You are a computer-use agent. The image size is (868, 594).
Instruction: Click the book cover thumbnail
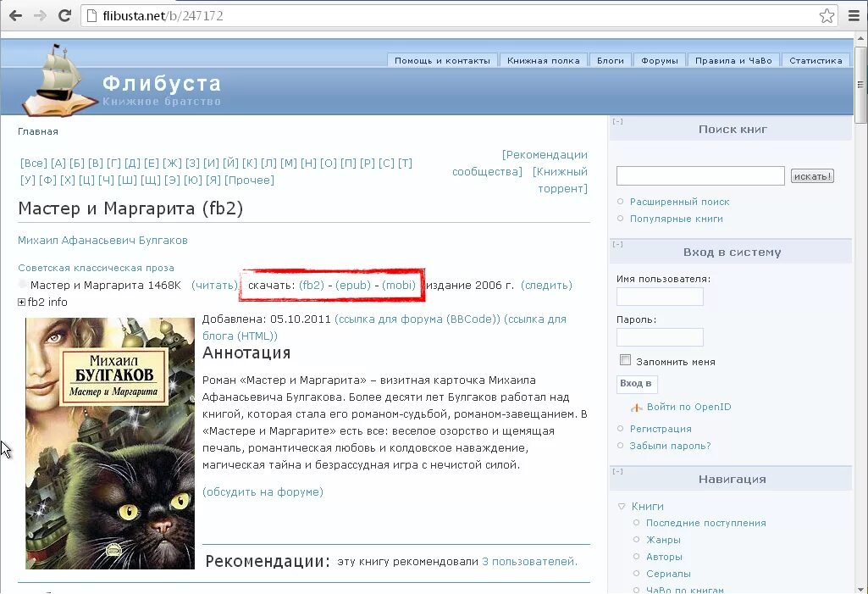[110, 443]
